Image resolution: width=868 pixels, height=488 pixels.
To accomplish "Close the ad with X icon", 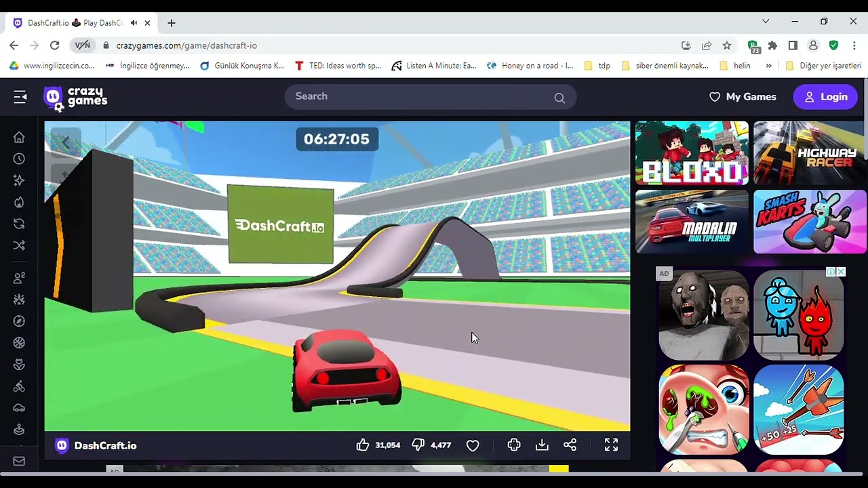I will pos(841,272).
